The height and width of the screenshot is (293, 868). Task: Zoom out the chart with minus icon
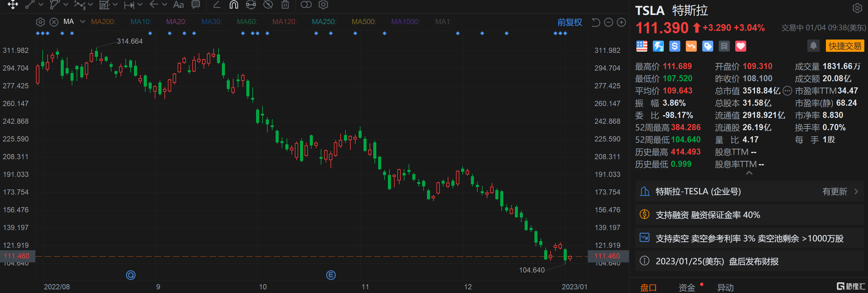608,22
